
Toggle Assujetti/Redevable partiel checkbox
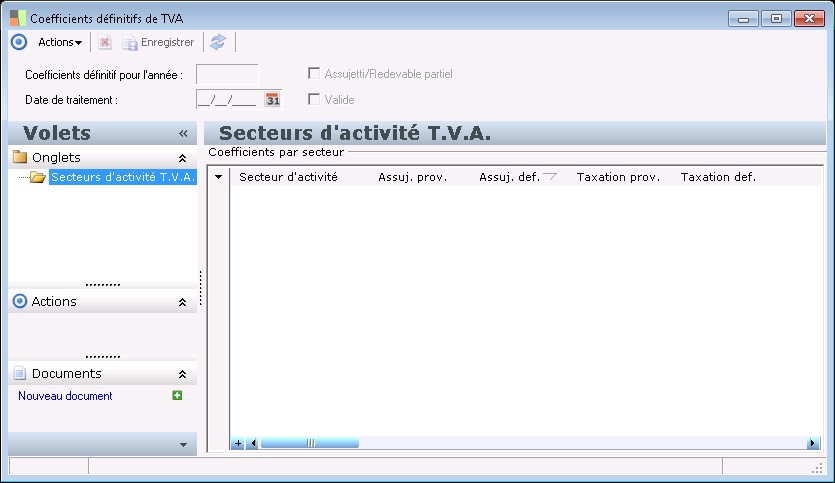tap(314, 73)
